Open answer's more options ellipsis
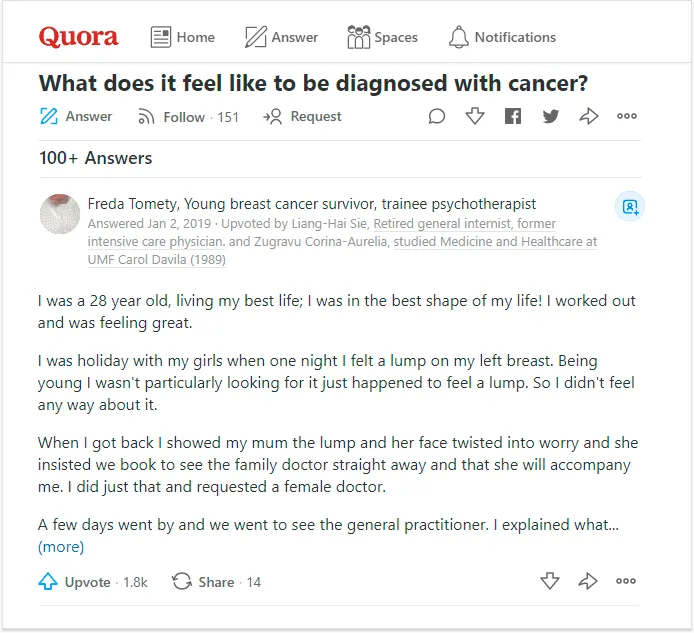The image size is (694, 633). pyautogui.click(x=626, y=581)
